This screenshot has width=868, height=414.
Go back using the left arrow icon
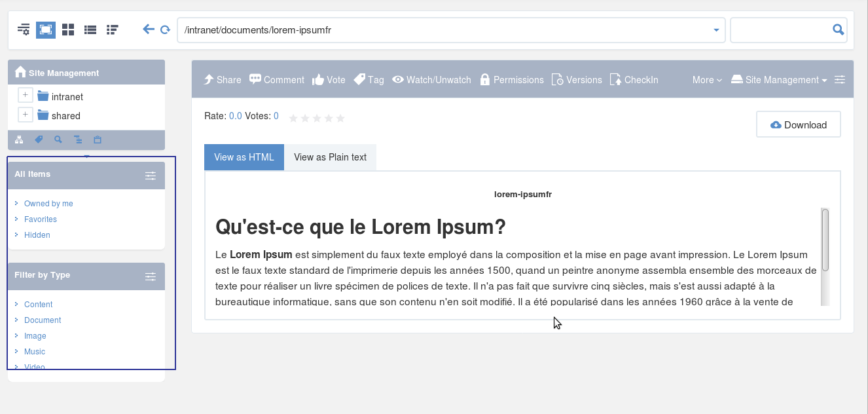point(149,29)
